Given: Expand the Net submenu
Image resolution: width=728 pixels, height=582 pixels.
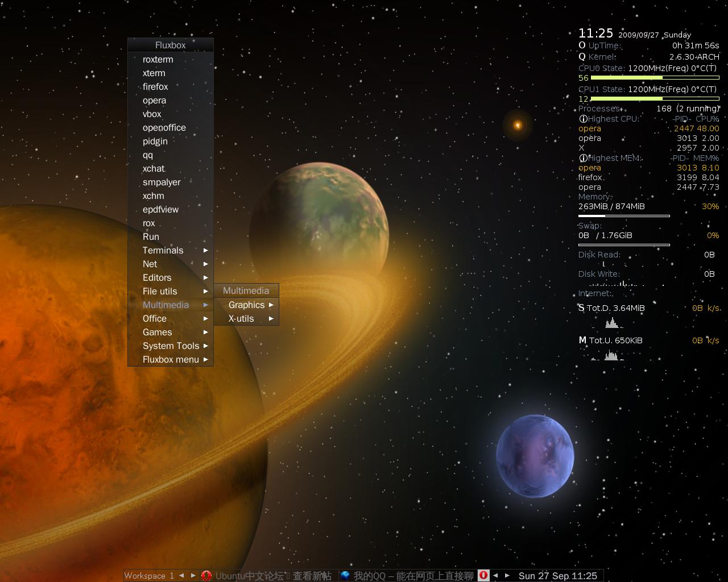Looking at the screenshot, I should [x=171, y=264].
